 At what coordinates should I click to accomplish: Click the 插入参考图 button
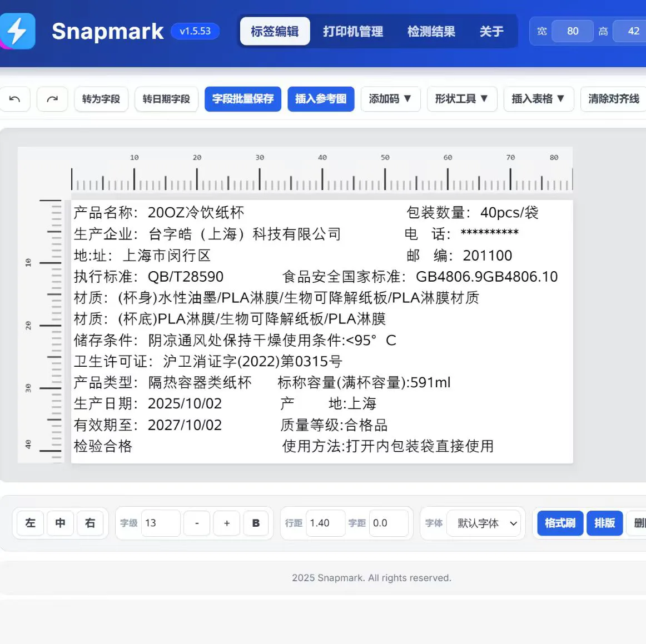click(x=321, y=99)
